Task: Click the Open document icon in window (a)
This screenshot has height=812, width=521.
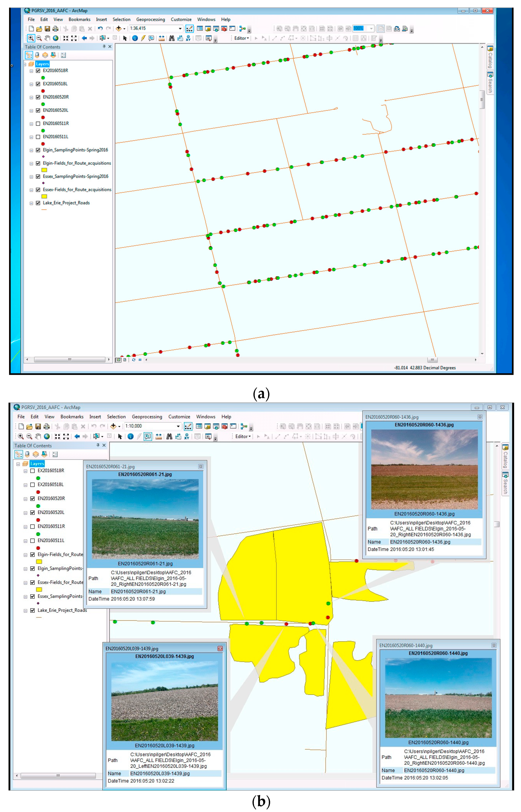Action: pyautogui.click(x=39, y=29)
